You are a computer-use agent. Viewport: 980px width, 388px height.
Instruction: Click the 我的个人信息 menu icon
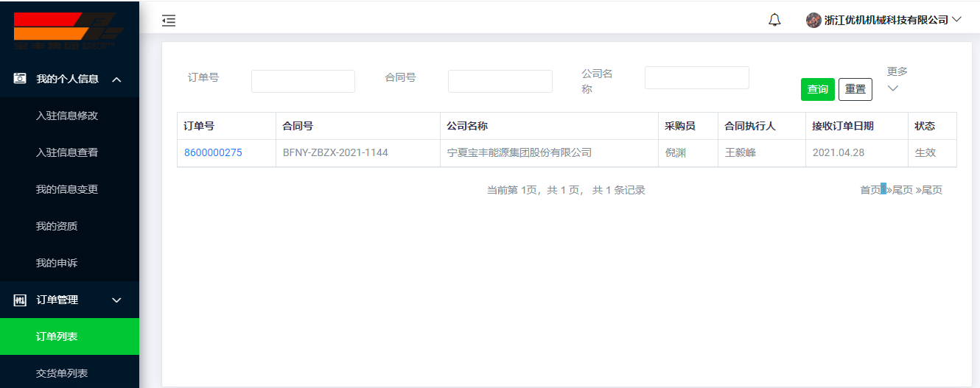(20, 79)
